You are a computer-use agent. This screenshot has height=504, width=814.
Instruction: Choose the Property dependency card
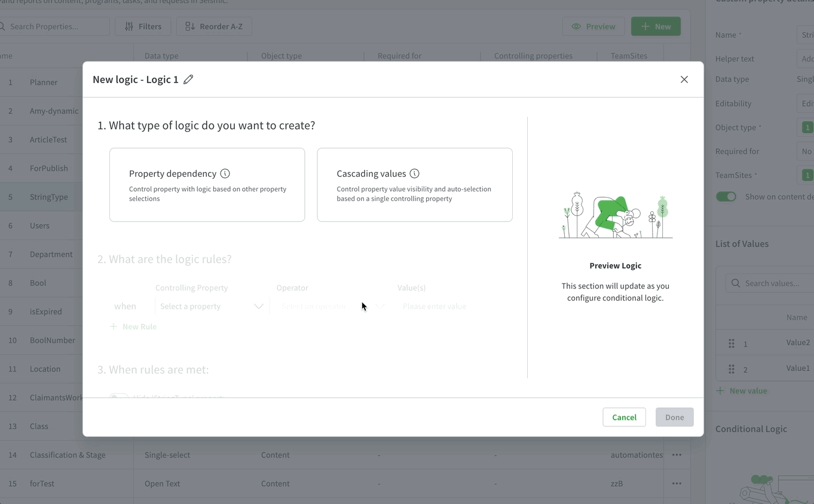pos(207,185)
